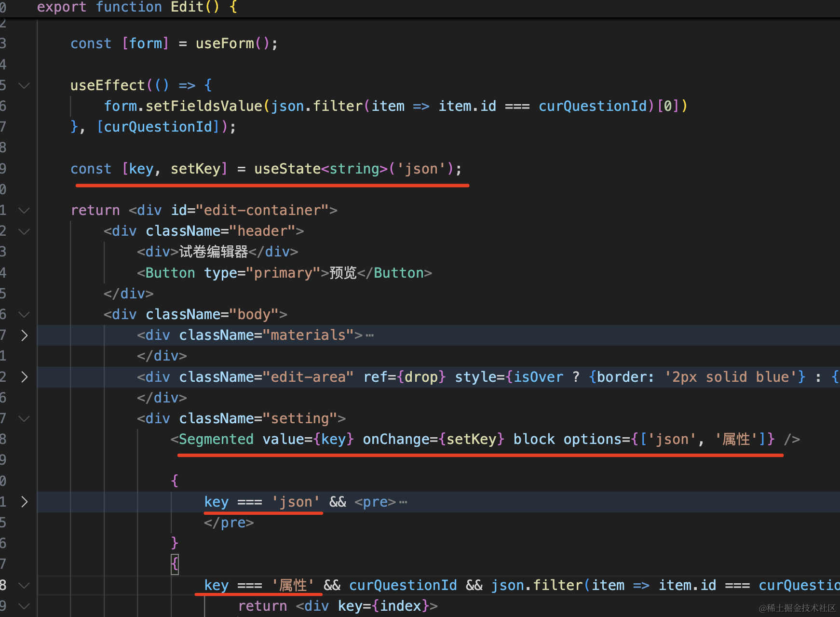Click the index value in key={index}

click(x=400, y=606)
